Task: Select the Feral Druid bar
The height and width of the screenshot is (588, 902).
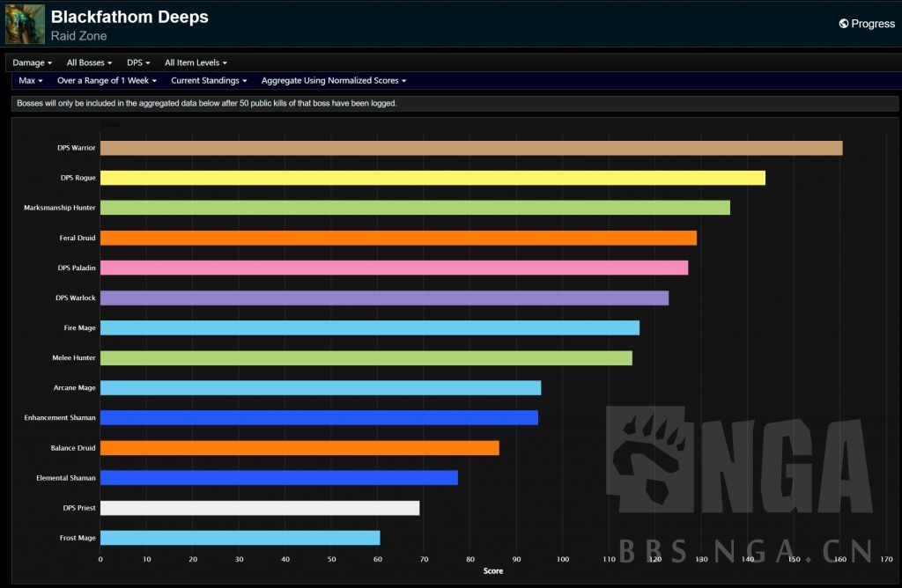Action: [x=399, y=238]
